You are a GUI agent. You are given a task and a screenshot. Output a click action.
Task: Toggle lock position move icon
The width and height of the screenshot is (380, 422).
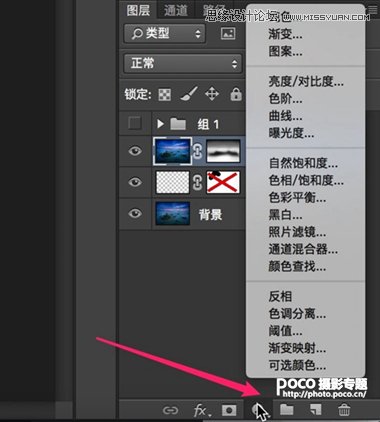coord(212,94)
